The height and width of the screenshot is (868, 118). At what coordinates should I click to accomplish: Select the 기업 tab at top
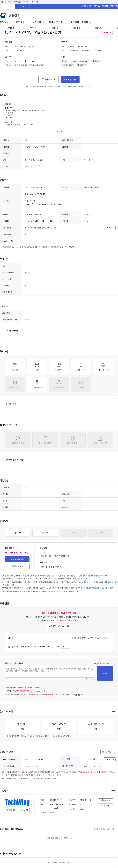click(x=22, y=6)
